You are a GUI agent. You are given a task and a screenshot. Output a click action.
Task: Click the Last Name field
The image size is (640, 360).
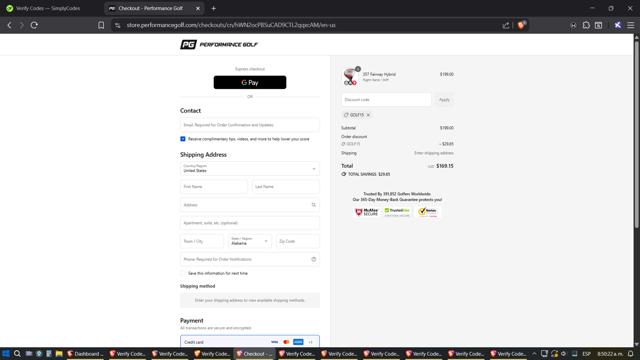(x=286, y=187)
